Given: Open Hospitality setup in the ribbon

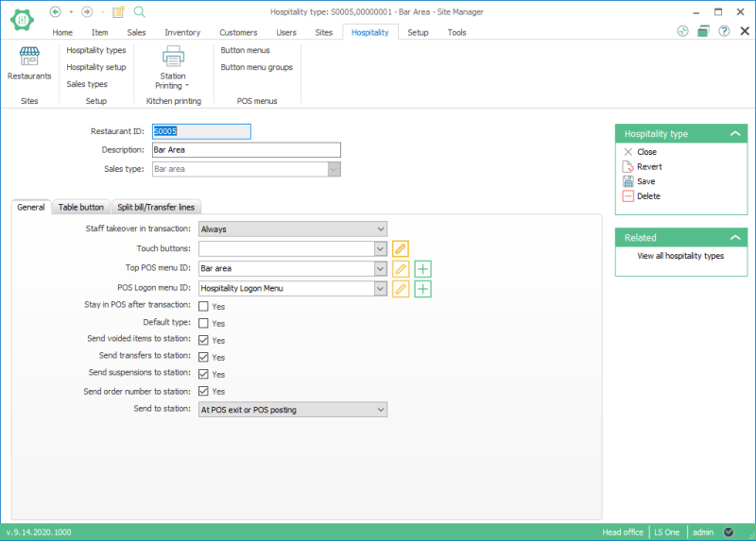Looking at the screenshot, I should point(96,67).
